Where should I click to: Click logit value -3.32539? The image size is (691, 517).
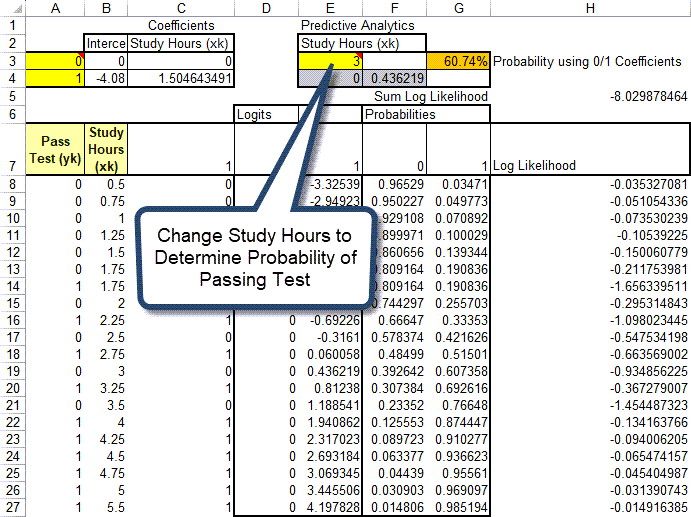(334, 184)
